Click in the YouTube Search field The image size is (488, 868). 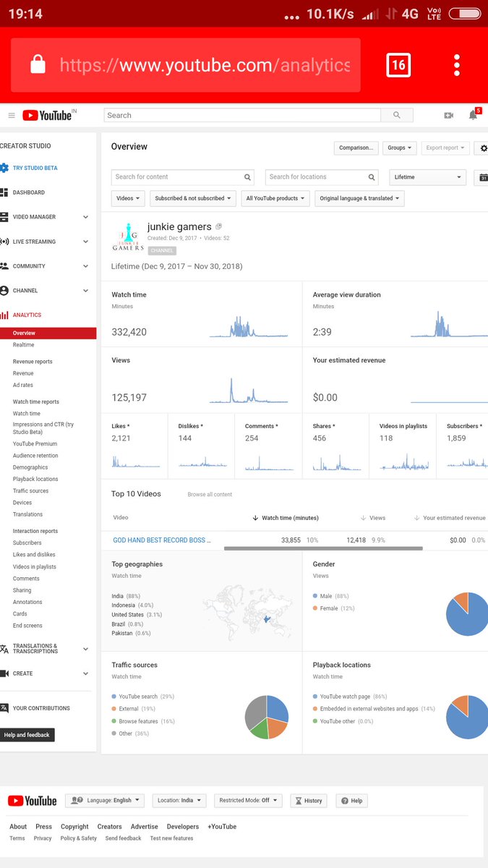(242, 115)
